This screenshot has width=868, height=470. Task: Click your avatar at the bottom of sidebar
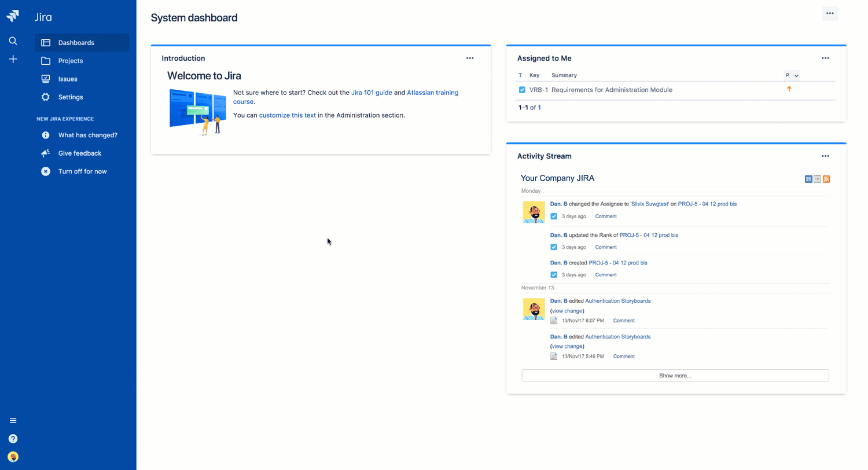pyautogui.click(x=13, y=457)
